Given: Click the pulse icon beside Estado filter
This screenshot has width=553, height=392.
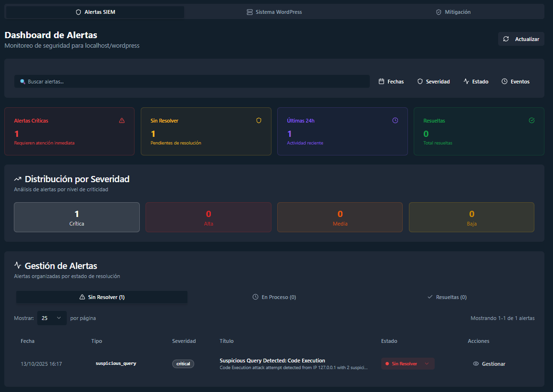Looking at the screenshot, I should coord(466,82).
